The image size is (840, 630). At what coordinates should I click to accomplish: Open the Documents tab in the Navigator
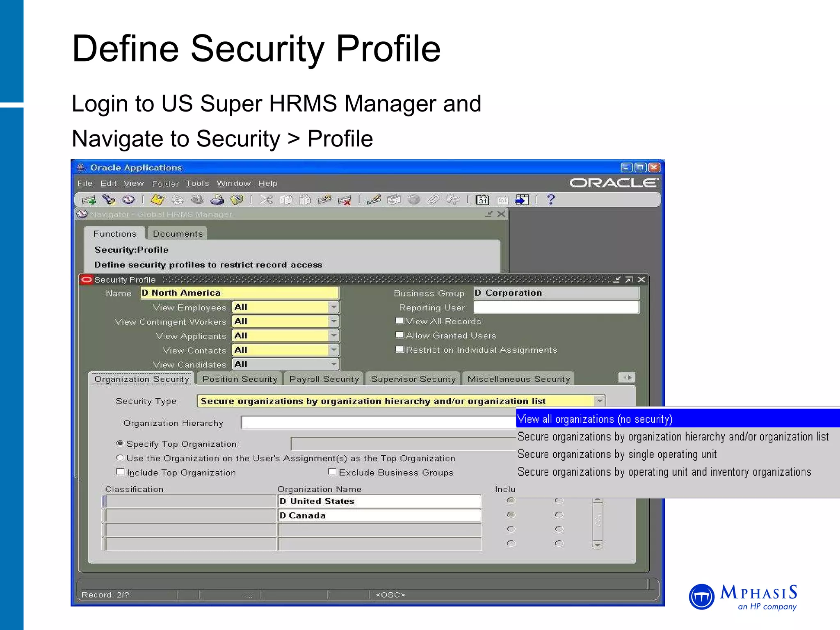[x=178, y=234]
